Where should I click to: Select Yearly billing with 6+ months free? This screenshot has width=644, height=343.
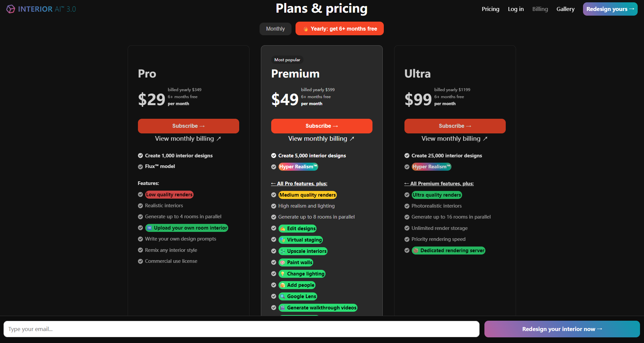(339, 29)
